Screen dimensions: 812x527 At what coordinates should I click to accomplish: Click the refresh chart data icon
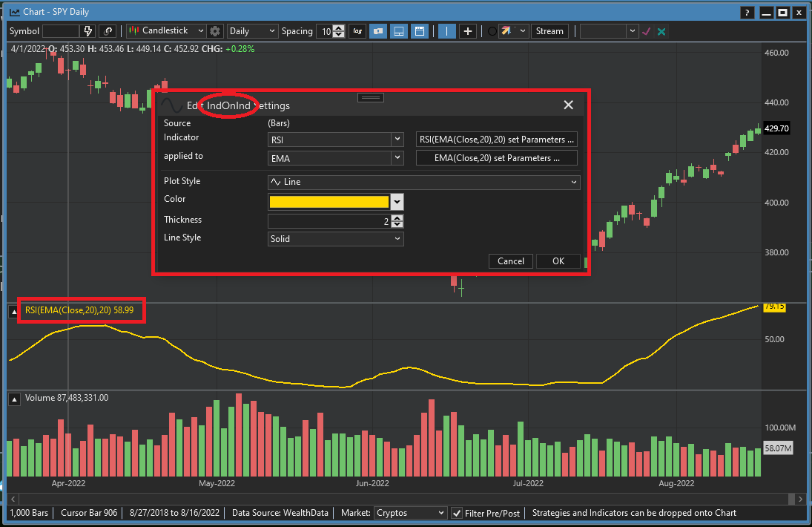pyautogui.click(x=108, y=31)
